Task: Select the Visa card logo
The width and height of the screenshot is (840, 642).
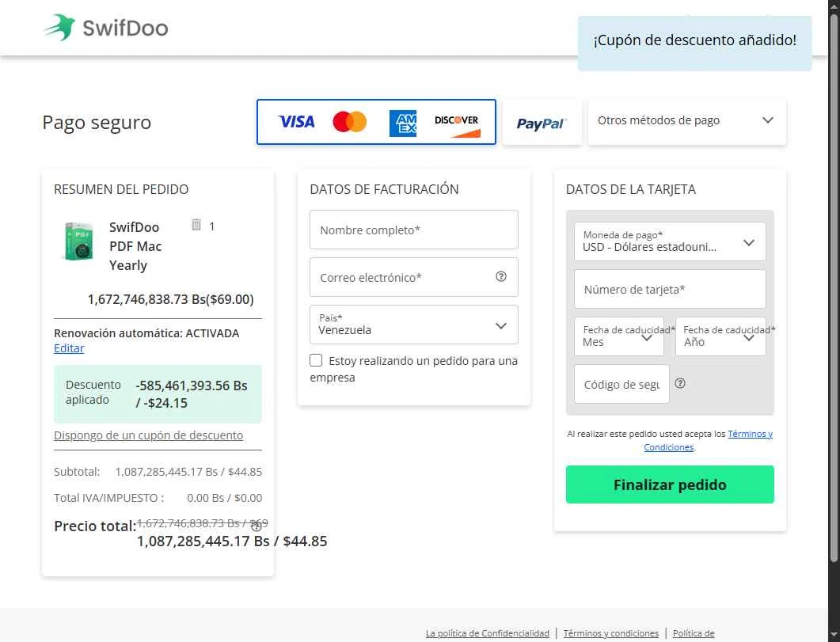Action: coord(296,122)
